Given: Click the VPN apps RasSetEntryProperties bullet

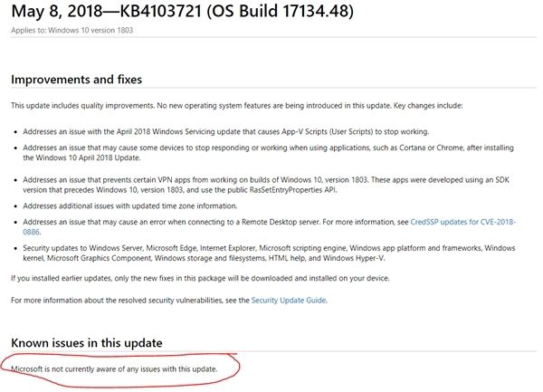Looking at the screenshot, I should (266, 185).
